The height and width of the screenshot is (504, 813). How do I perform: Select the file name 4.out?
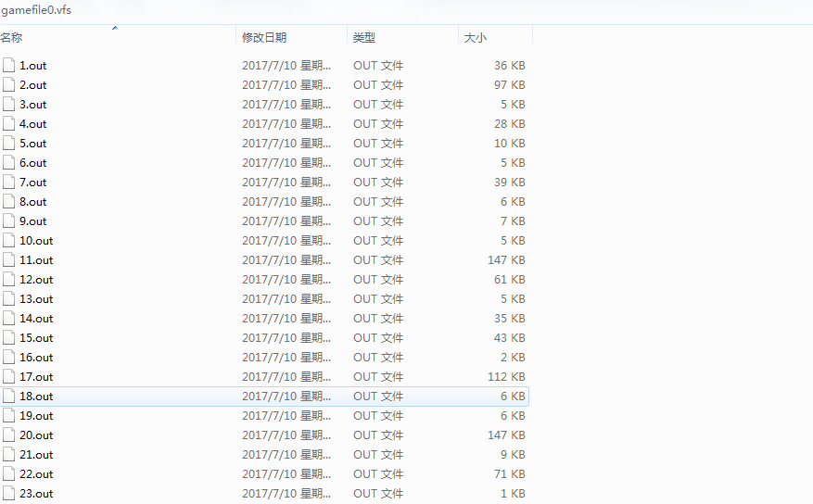click(33, 124)
